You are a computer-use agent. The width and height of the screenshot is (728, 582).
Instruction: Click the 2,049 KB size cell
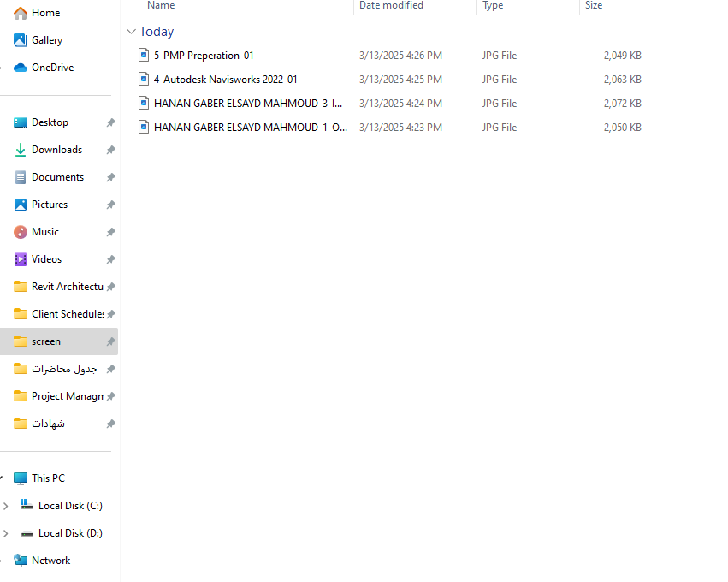(x=622, y=56)
